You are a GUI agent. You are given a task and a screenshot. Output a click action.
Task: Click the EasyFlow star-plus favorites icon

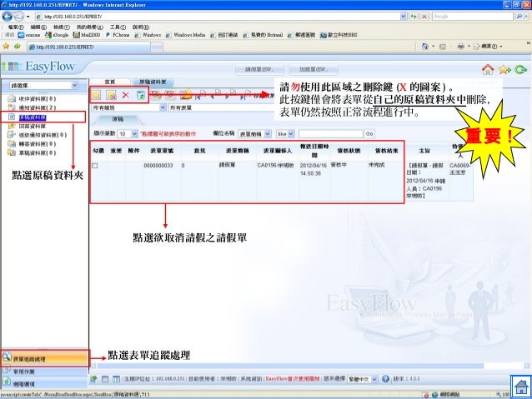(x=504, y=69)
